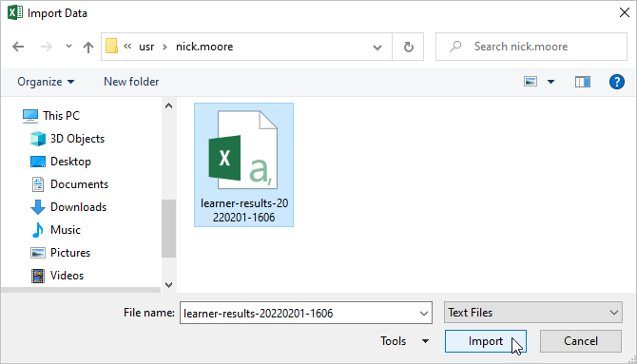This screenshot has height=364, width=637.
Task: Open Downloads in the navigation pane
Action: point(68,207)
